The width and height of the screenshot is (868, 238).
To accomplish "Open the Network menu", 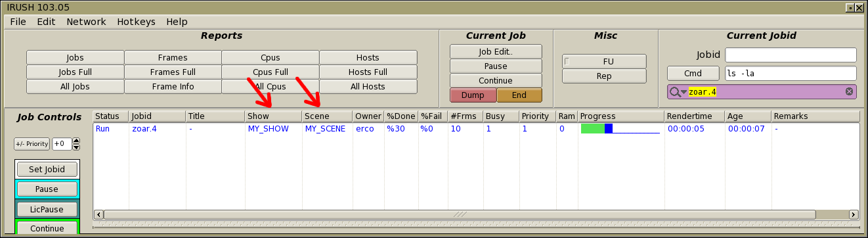I will [86, 22].
